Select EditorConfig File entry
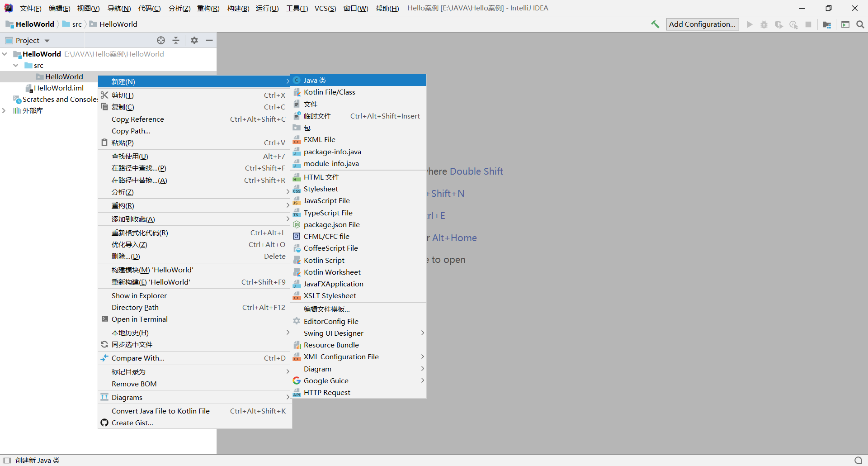868x466 pixels. coord(358,321)
